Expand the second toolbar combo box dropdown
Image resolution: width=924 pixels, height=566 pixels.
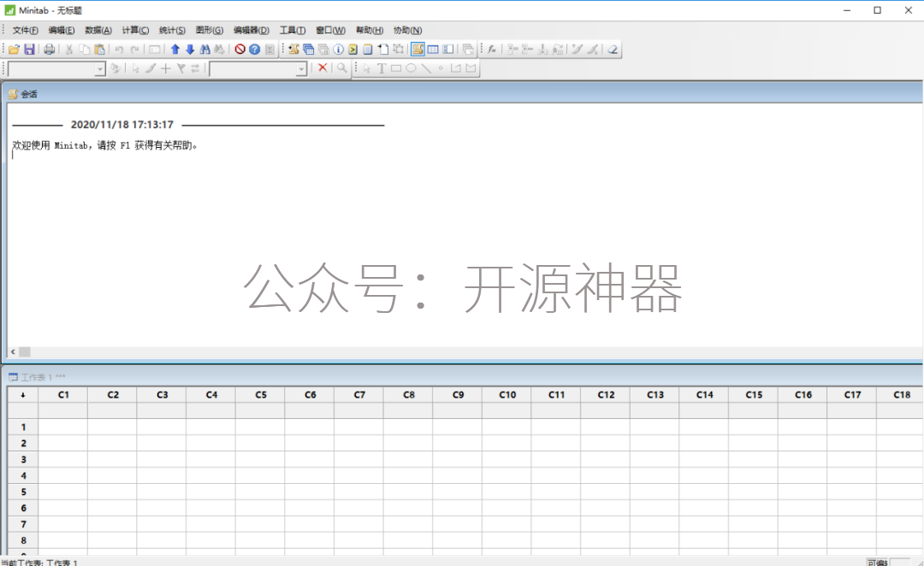click(301, 69)
